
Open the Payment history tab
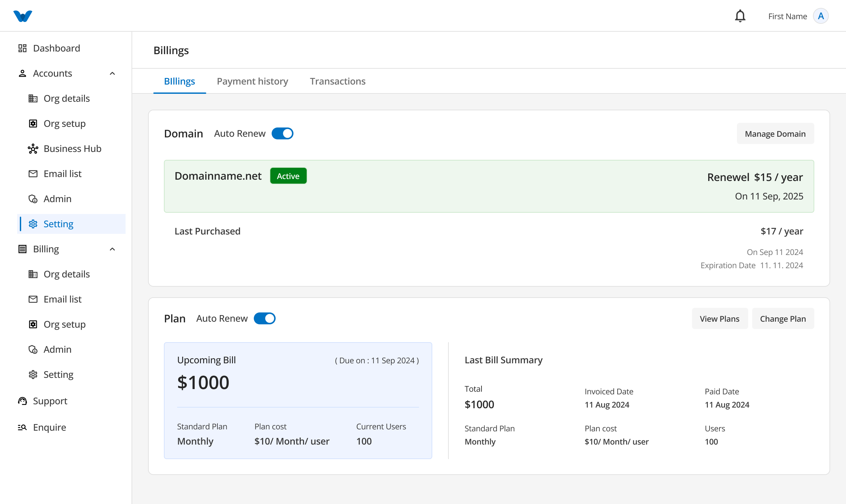pyautogui.click(x=252, y=81)
